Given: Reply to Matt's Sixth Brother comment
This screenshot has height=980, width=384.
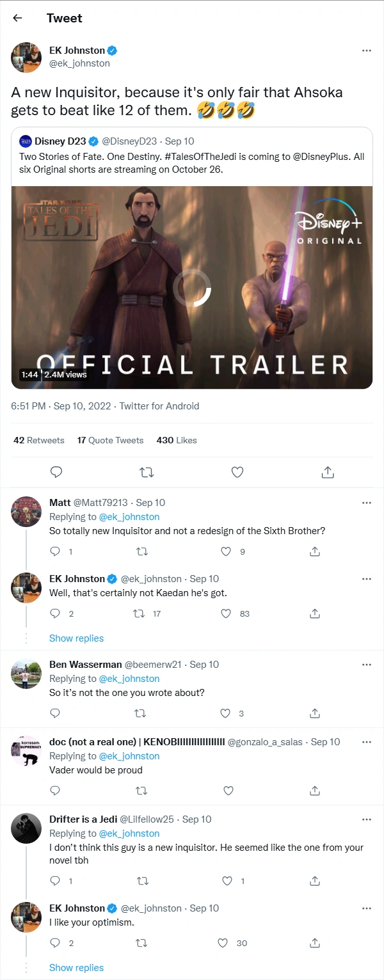Looking at the screenshot, I should click(55, 551).
